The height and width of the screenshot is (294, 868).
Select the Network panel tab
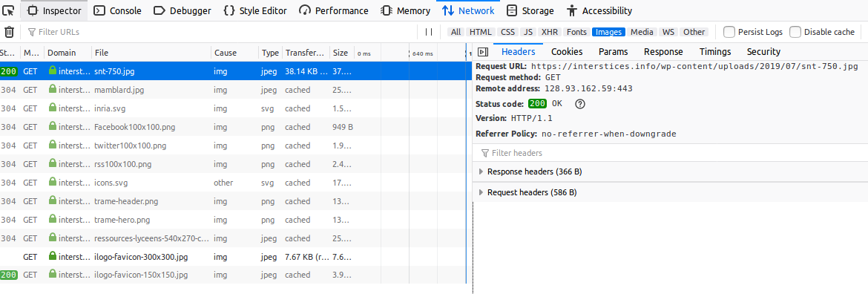[x=468, y=10]
